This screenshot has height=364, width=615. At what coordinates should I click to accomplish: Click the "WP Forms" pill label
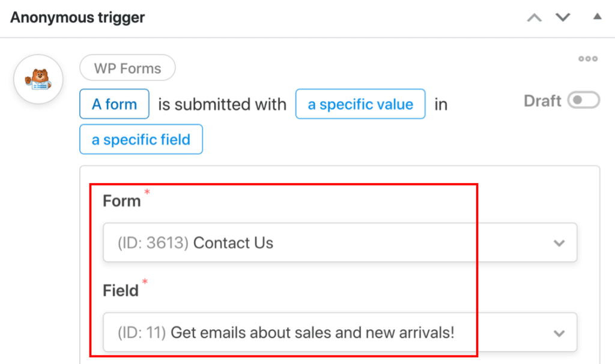point(127,68)
